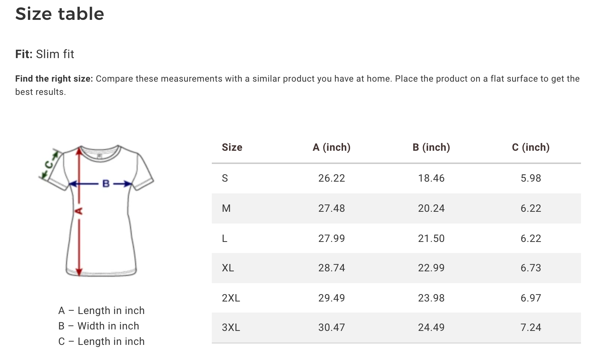Click the B (inch) column header
606x364 pixels.
point(431,147)
